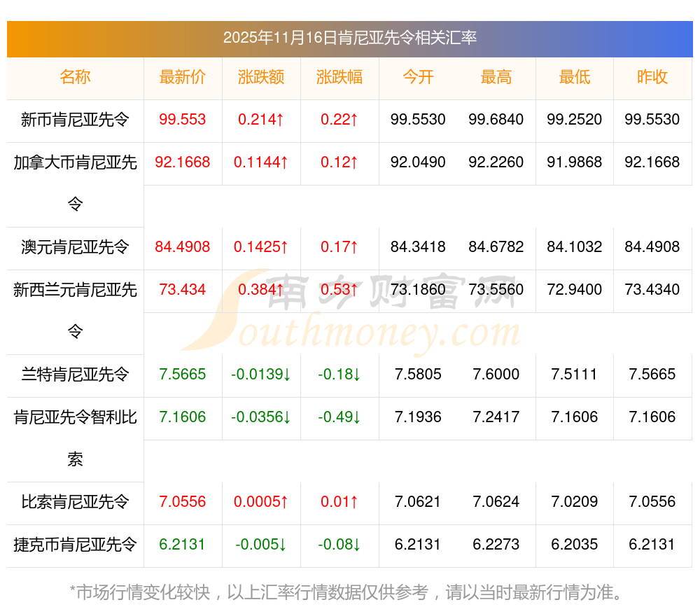Viewport: 700px width, 614px height.
Task: Click the 6.2273 highest price cell
Action: coord(496,545)
